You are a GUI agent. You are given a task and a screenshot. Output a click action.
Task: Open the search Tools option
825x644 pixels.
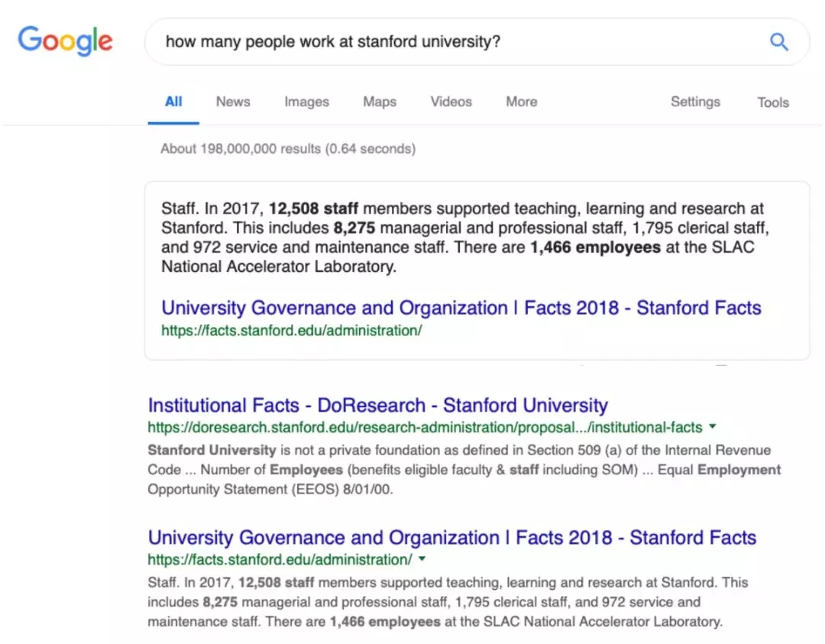click(773, 102)
